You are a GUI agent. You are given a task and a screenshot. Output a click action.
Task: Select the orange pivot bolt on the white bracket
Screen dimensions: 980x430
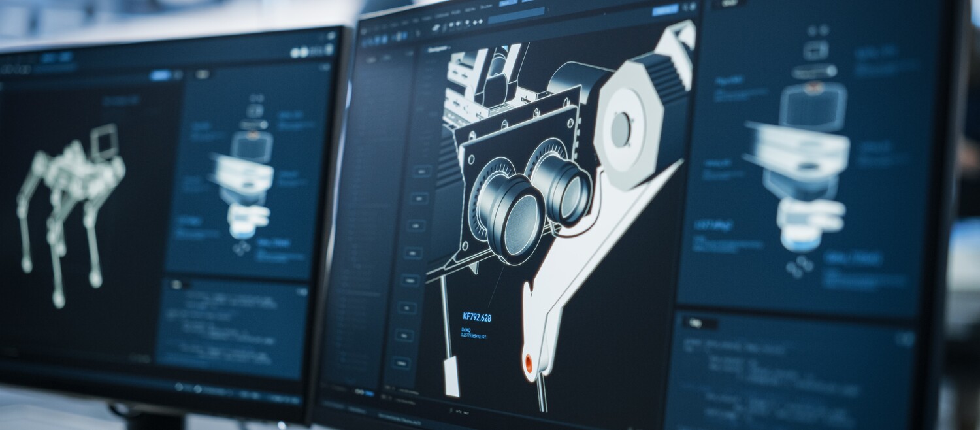click(529, 360)
